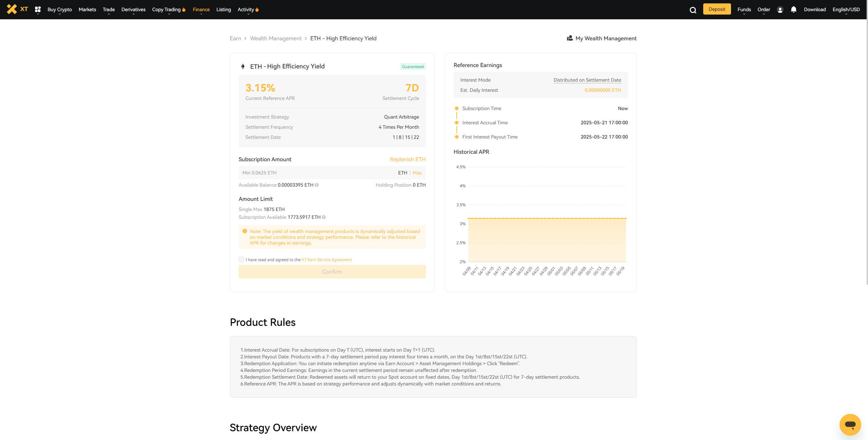Open the Funds dropdown
The height and width of the screenshot is (440, 868).
(x=744, y=9)
